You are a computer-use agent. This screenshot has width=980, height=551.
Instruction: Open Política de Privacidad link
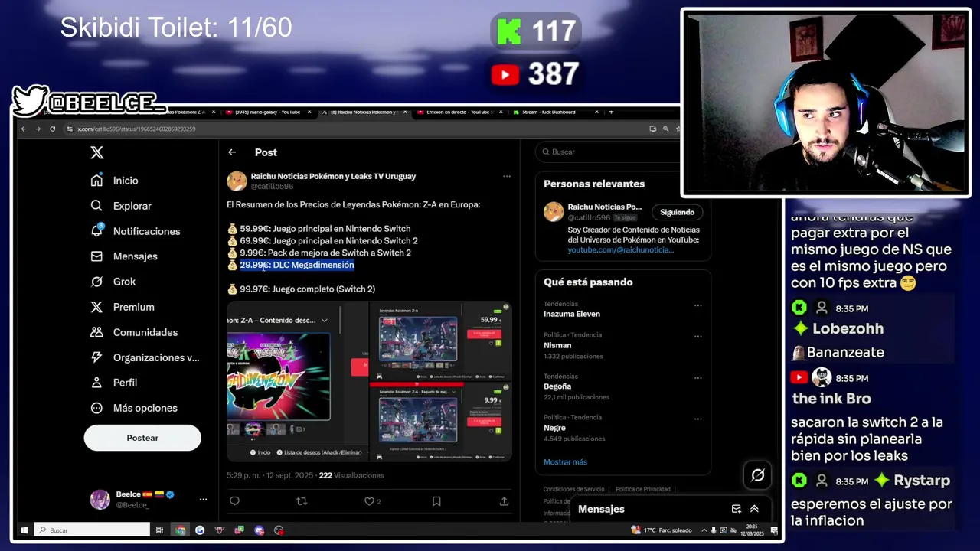pos(642,489)
